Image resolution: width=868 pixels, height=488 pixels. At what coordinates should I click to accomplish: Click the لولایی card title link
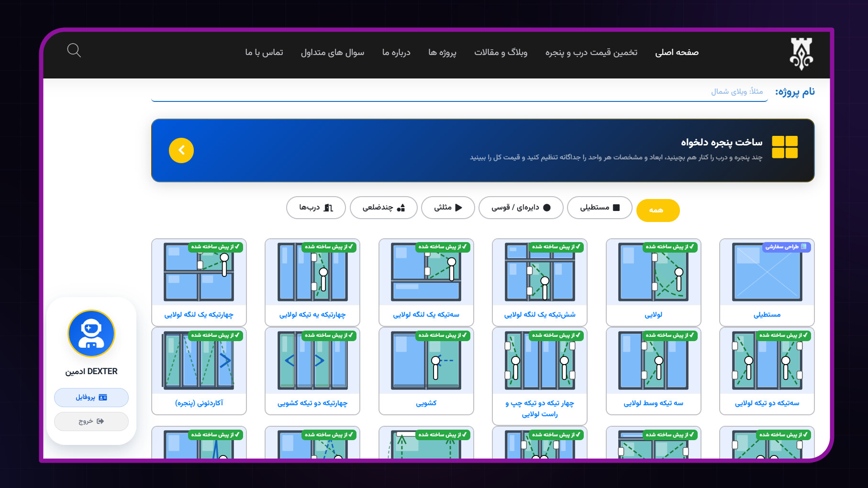[653, 314]
